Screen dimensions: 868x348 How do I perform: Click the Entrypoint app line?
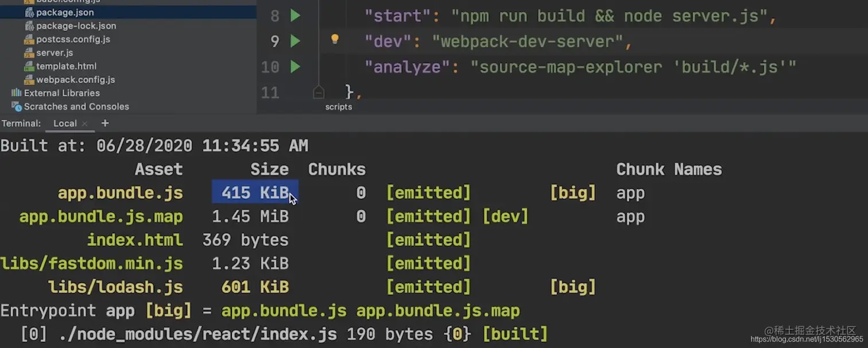(260, 311)
